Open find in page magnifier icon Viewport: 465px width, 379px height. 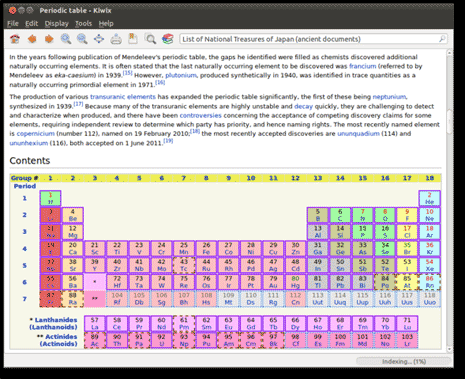[150, 39]
